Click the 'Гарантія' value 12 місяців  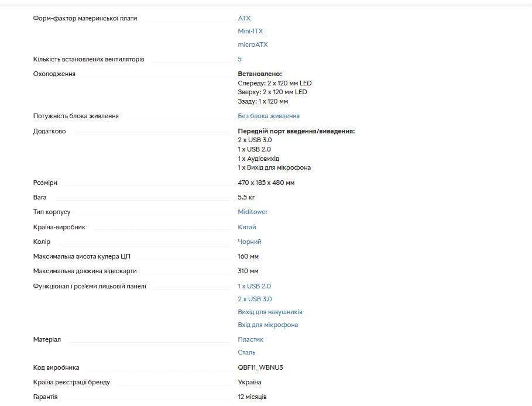[252, 397]
